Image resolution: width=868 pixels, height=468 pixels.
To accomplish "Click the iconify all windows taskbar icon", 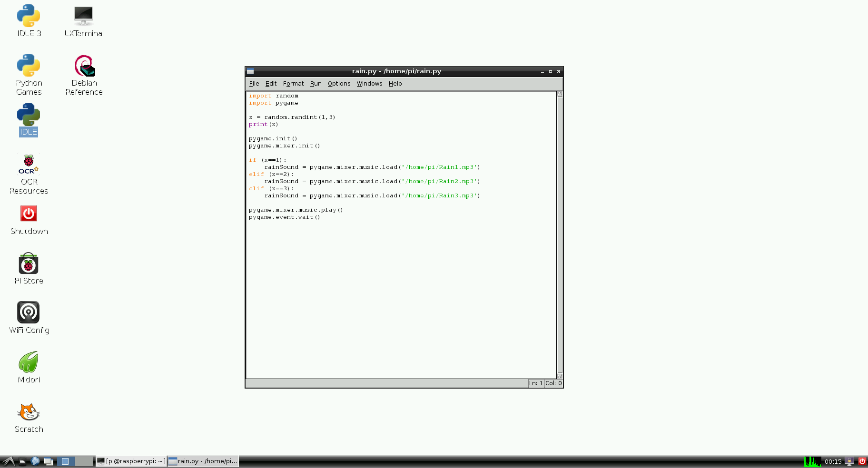I will tap(48, 461).
